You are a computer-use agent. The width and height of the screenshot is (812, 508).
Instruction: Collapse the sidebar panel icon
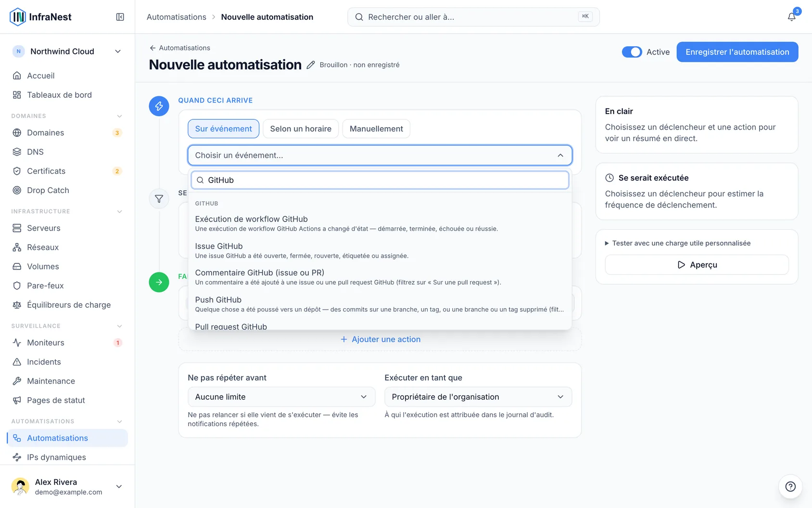pos(120,17)
